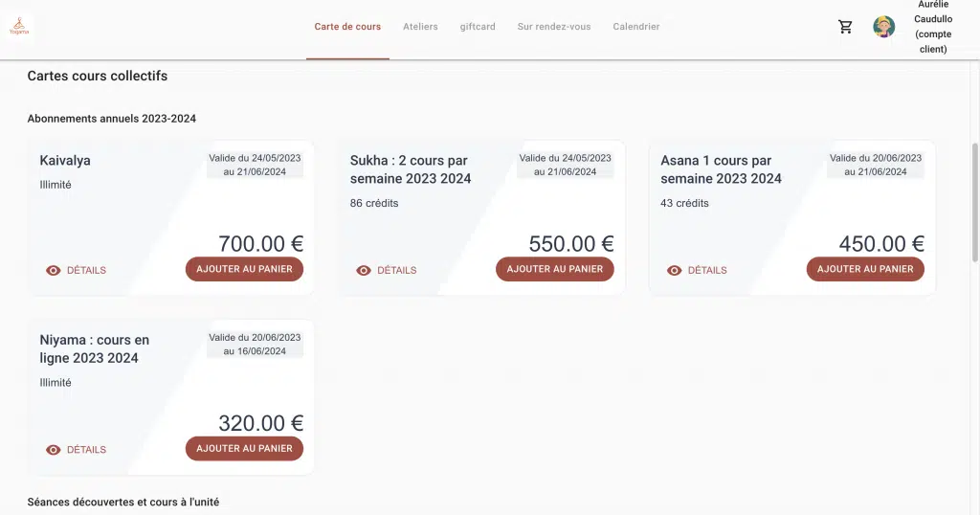
Task: Go to the giftcard tab
Action: (x=478, y=27)
